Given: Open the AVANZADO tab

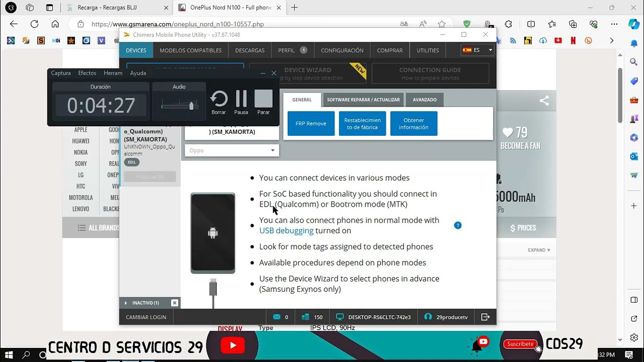Looking at the screenshot, I should coord(425,100).
